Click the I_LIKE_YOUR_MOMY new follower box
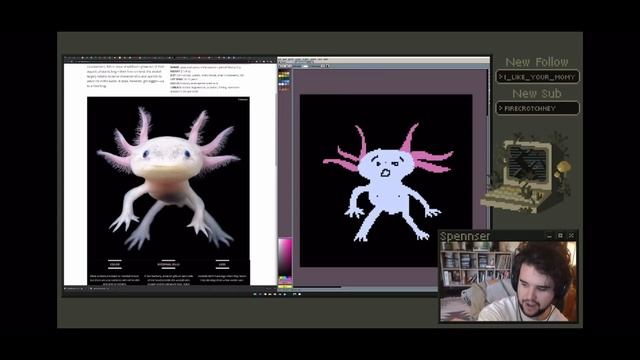Image resolution: width=640 pixels, height=360 pixels. (538, 77)
